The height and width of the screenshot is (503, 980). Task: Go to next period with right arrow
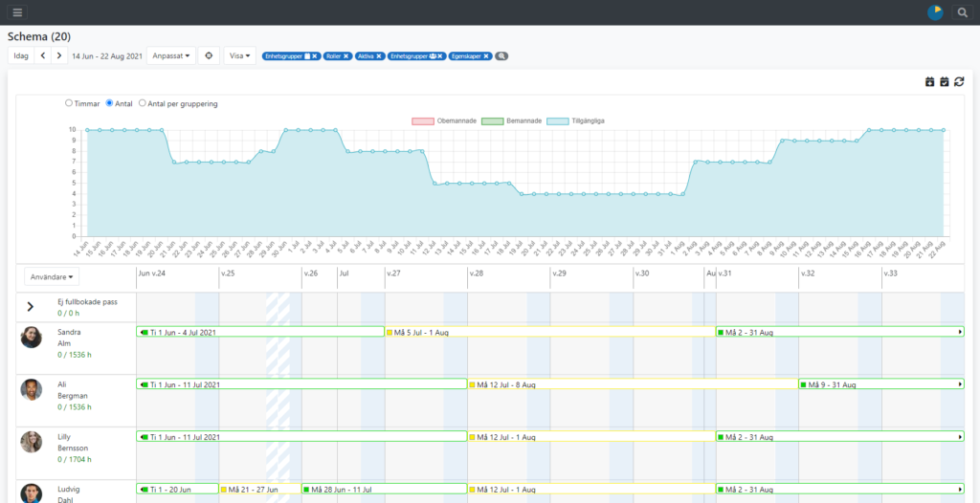(59, 55)
